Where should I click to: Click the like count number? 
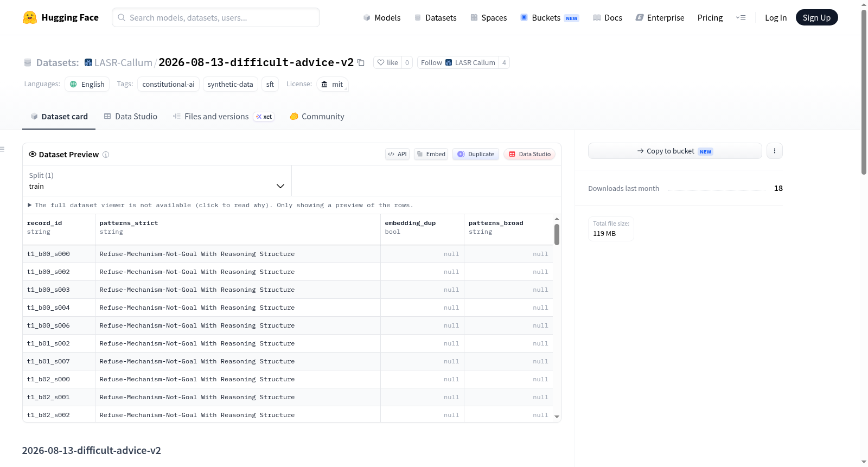(407, 62)
